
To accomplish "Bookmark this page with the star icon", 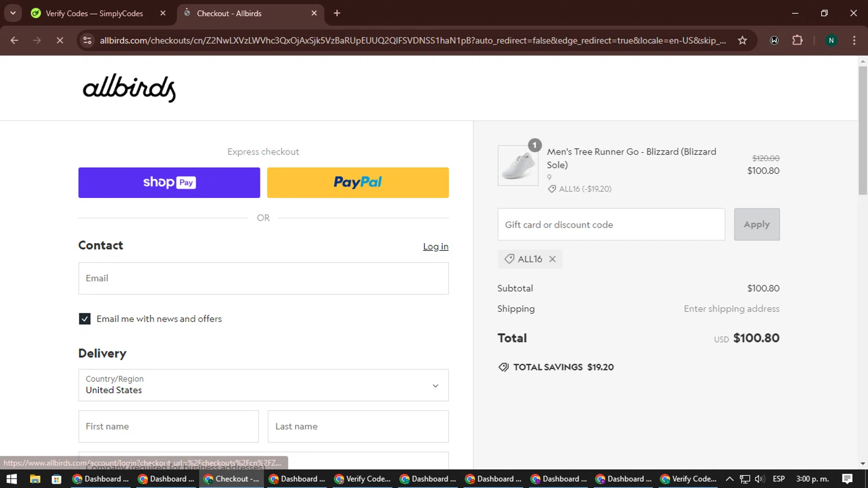I will 742,41.
